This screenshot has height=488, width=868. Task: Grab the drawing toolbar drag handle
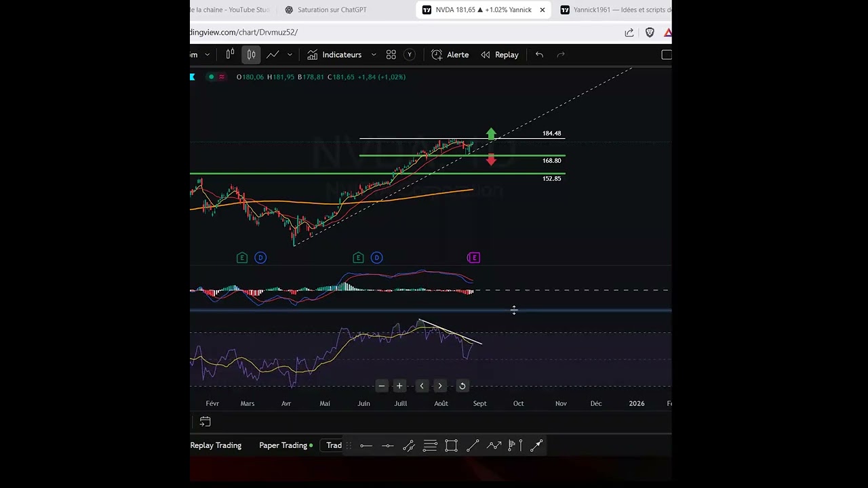point(349,445)
